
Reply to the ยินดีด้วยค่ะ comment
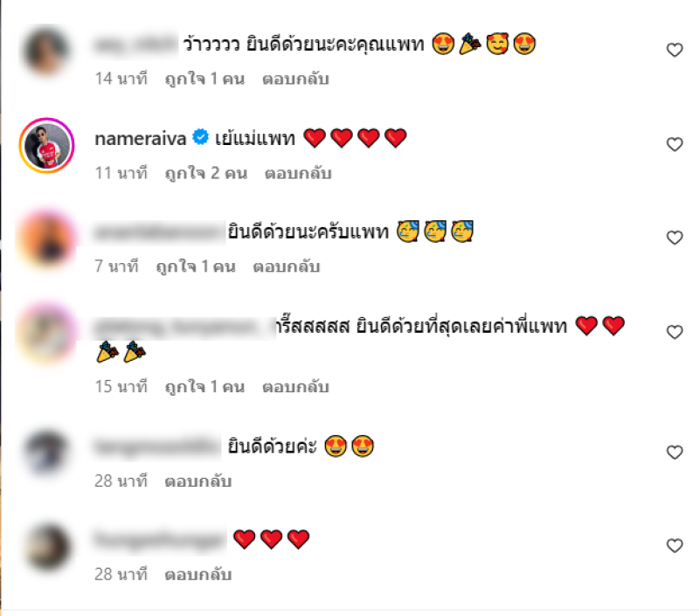(x=198, y=481)
